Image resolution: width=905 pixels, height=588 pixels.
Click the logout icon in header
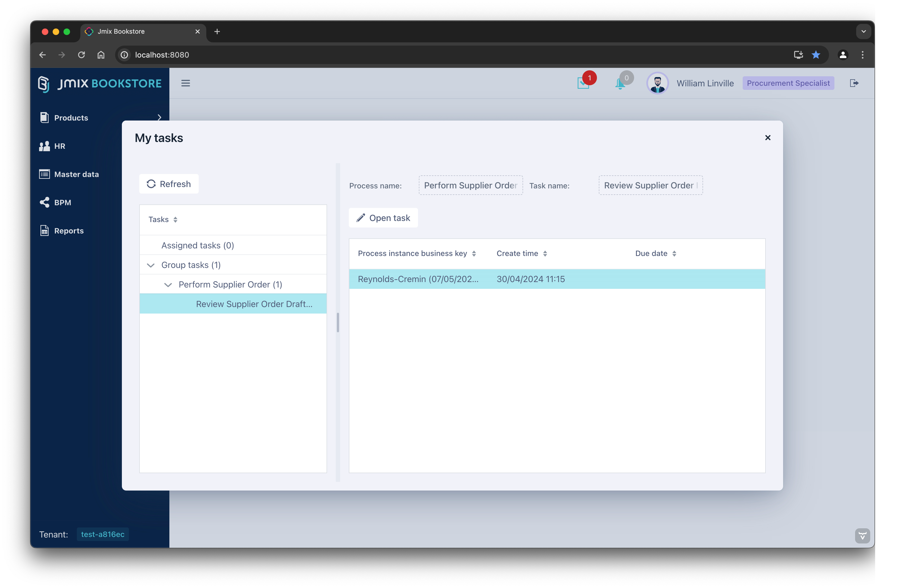tap(854, 83)
